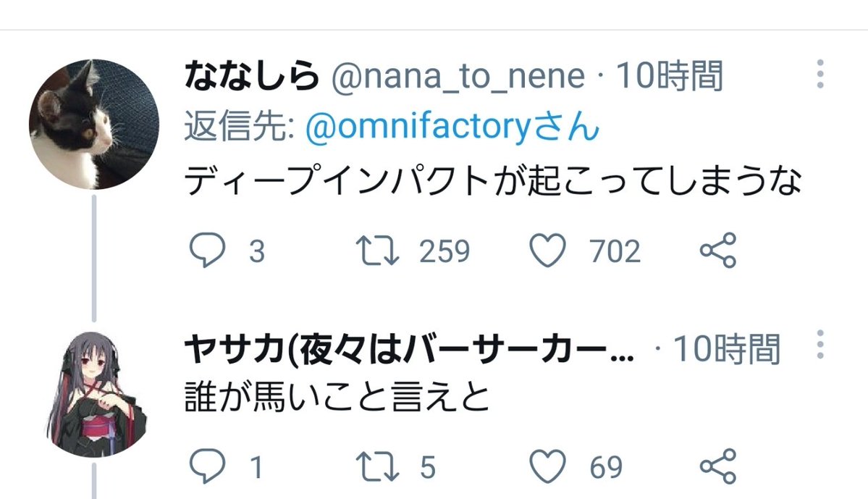The height and width of the screenshot is (499, 868).
Task: Tap the cat profile picture
Action: coord(94,124)
